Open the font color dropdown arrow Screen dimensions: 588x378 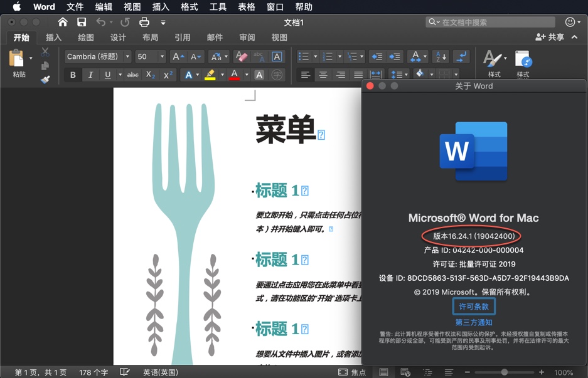point(246,75)
